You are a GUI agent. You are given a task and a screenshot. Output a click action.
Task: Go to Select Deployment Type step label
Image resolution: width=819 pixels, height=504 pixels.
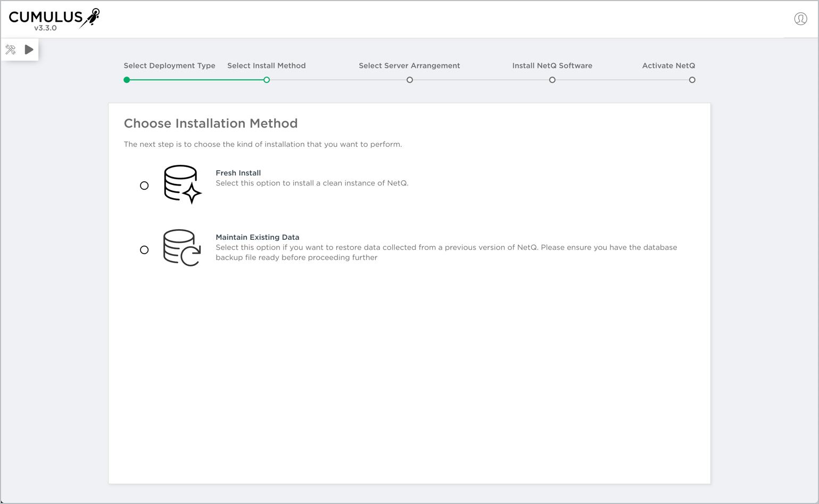(169, 66)
